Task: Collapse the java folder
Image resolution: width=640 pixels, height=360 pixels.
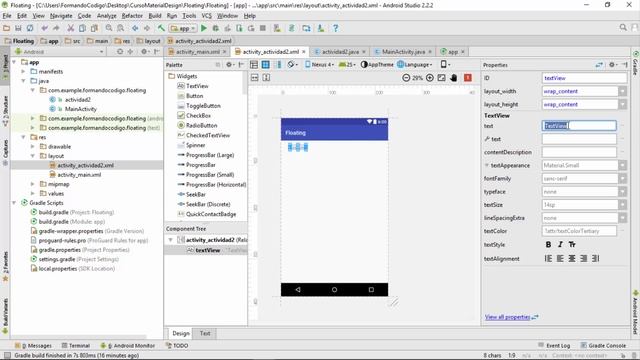Action: pyautogui.click(x=23, y=81)
